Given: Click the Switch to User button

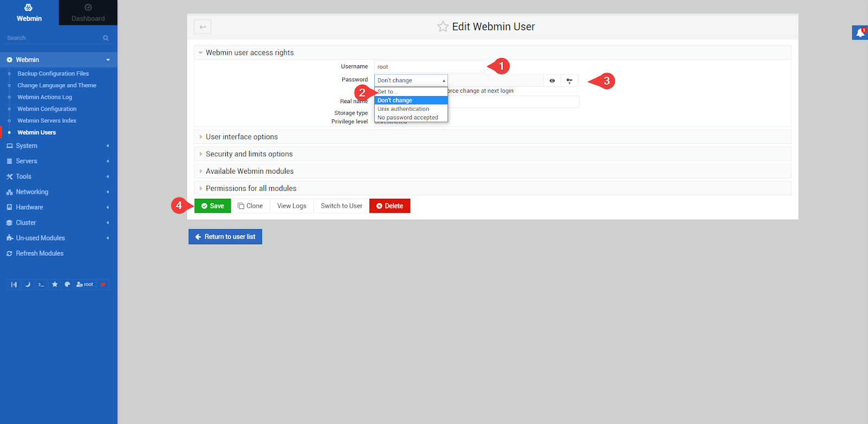Looking at the screenshot, I should [342, 206].
